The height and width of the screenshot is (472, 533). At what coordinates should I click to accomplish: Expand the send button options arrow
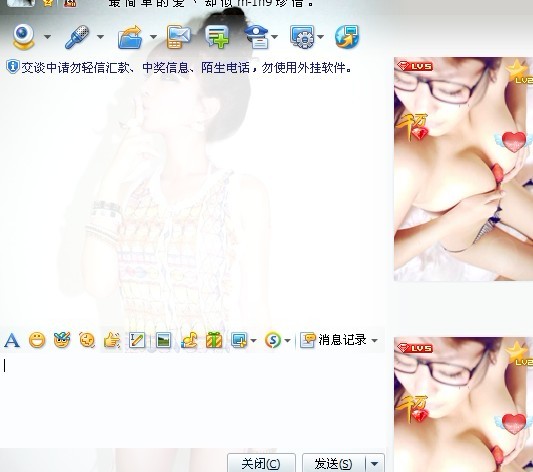(375, 463)
